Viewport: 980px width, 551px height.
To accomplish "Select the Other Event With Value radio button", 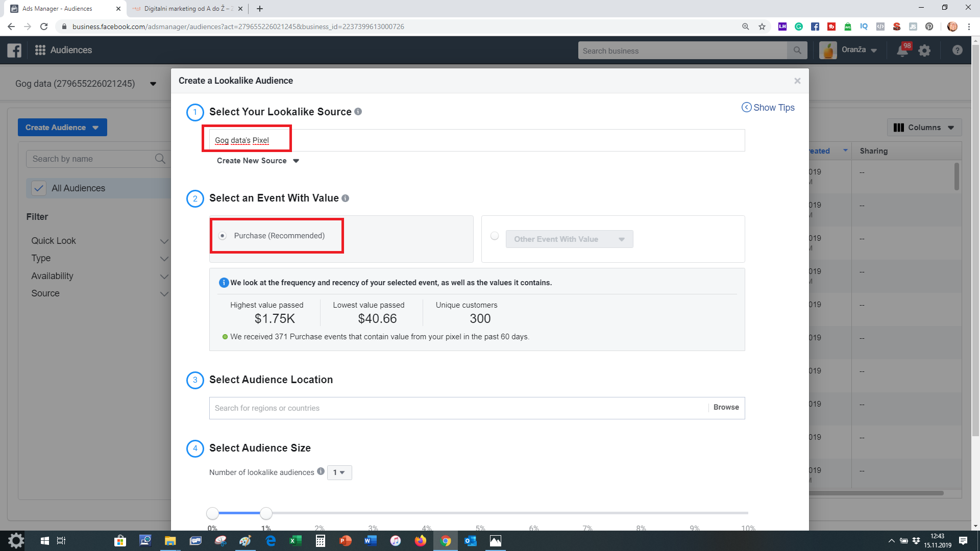I will [x=495, y=236].
